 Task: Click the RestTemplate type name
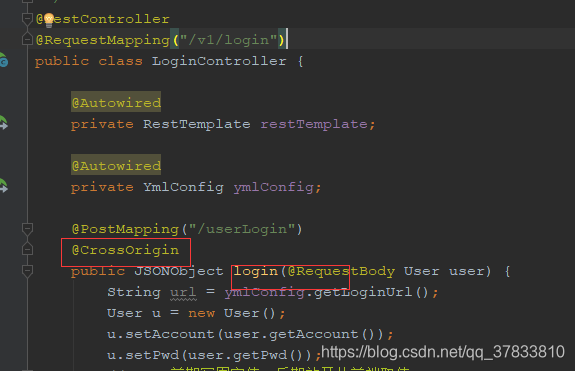[x=197, y=124]
